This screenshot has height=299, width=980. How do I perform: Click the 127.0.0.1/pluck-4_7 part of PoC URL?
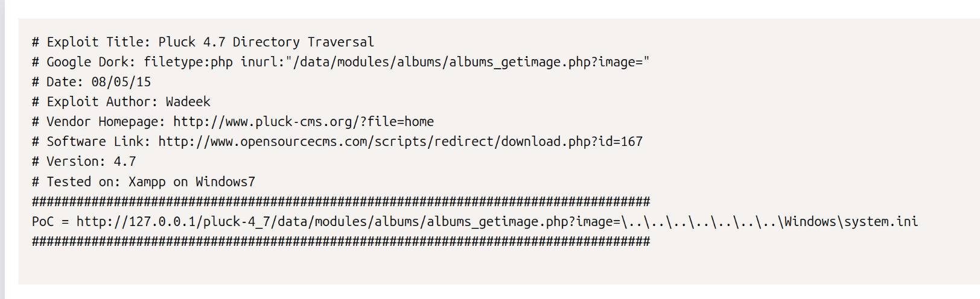pos(200,221)
